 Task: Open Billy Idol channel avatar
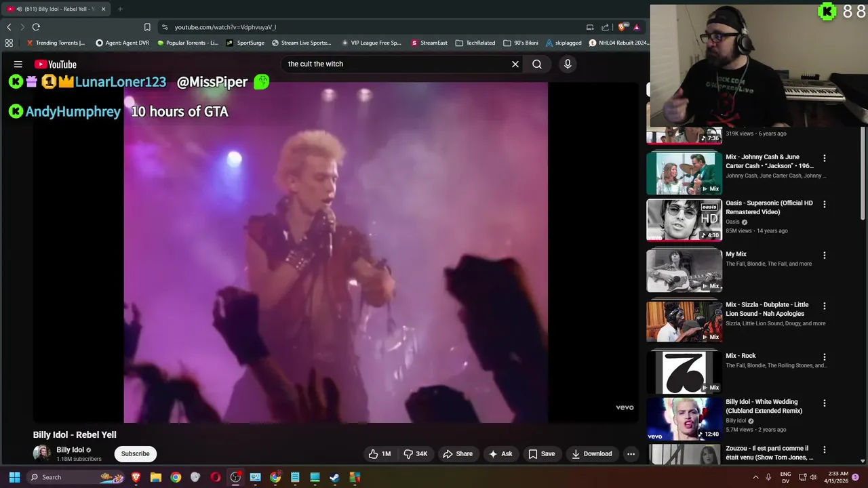(42, 453)
